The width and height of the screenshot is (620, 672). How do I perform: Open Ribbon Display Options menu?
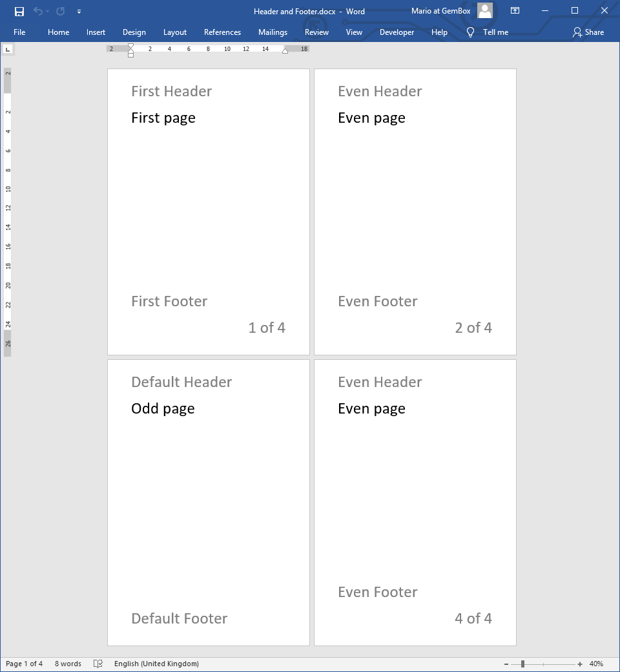(515, 11)
